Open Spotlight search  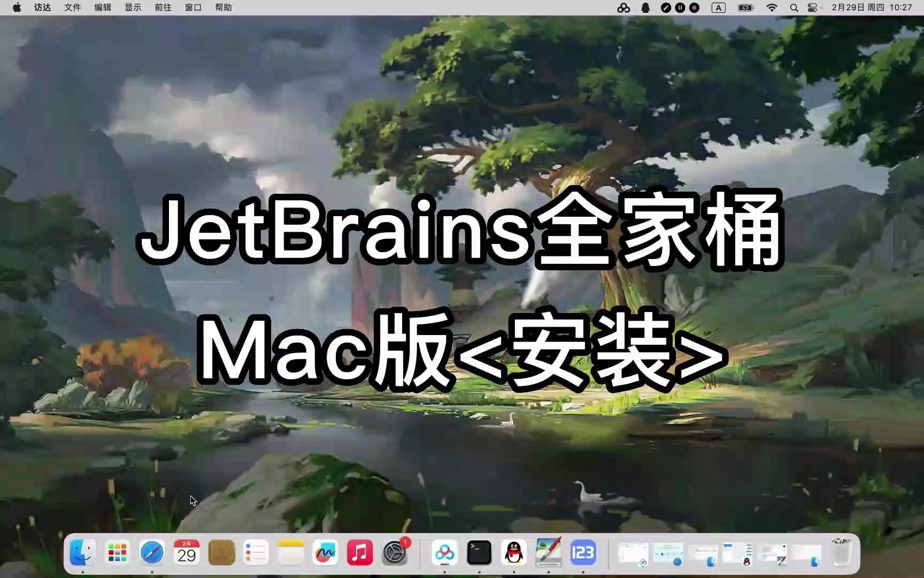(794, 7)
